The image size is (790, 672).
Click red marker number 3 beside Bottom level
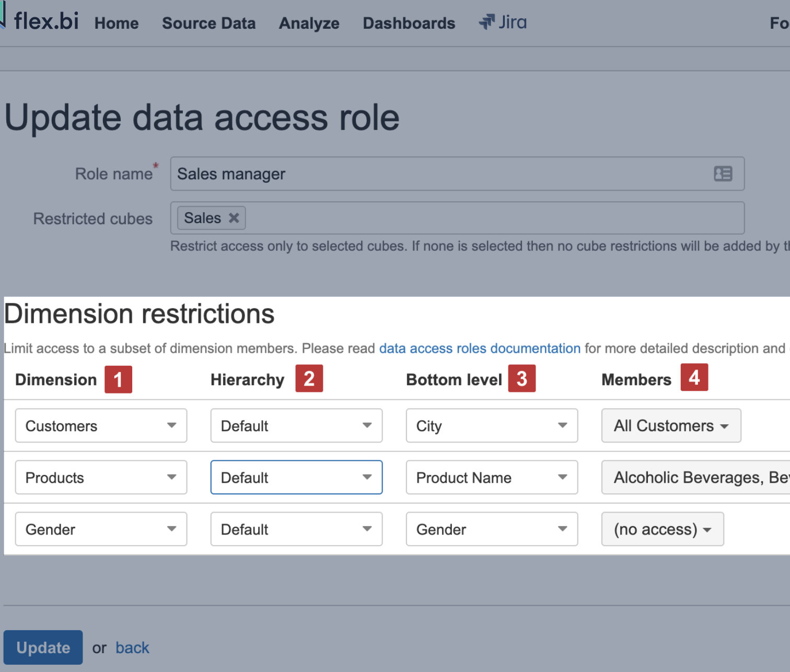click(522, 379)
